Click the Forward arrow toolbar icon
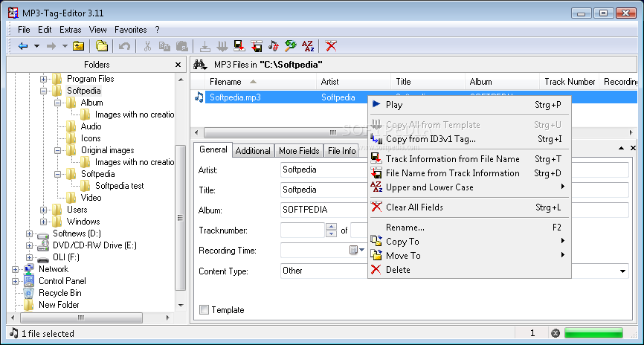The image size is (644, 345). click(51, 46)
